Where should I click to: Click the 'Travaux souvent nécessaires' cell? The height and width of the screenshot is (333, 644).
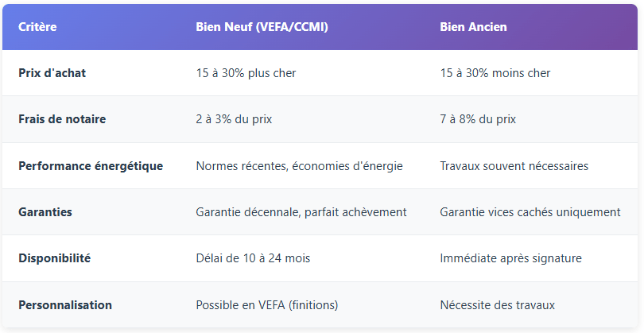coord(514,166)
